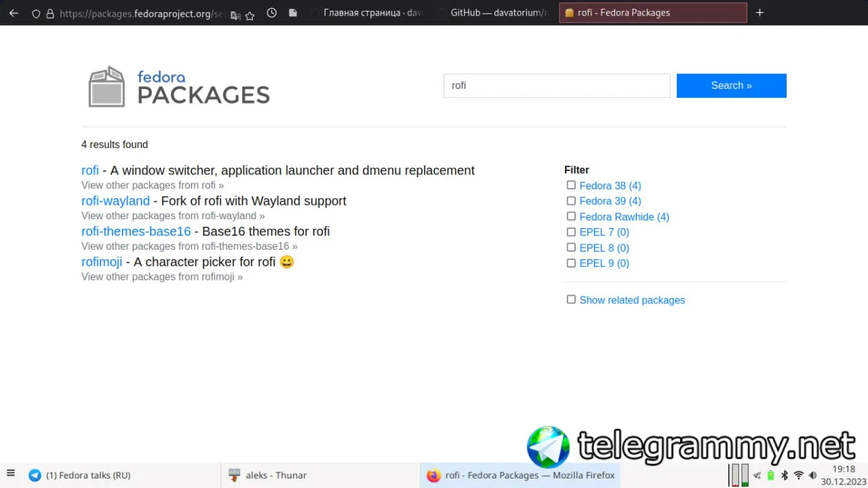Bookmark this page with the star icon
This screenshot has width=868, height=488.
pos(250,14)
